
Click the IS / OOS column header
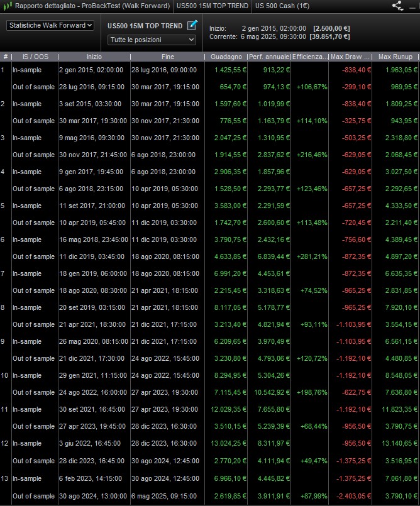pos(34,57)
